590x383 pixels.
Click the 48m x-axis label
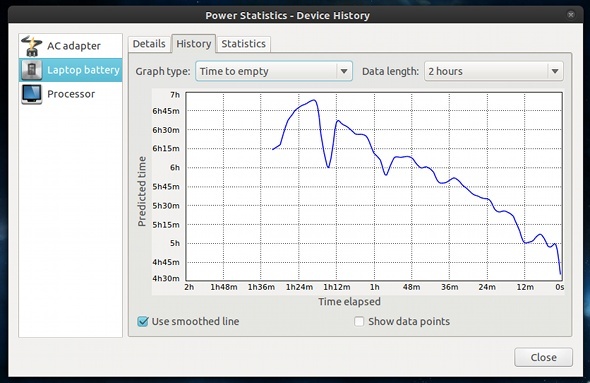pyautogui.click(x=412, y=287)
